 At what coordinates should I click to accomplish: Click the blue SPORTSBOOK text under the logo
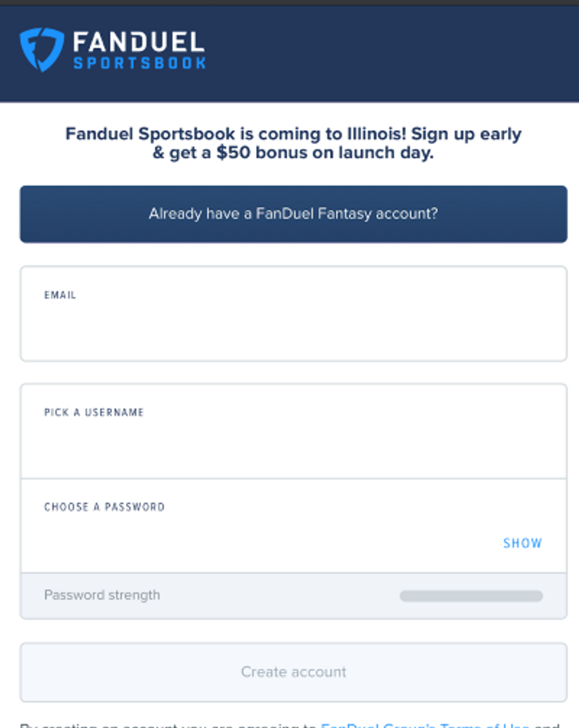(x=139, y=63)
